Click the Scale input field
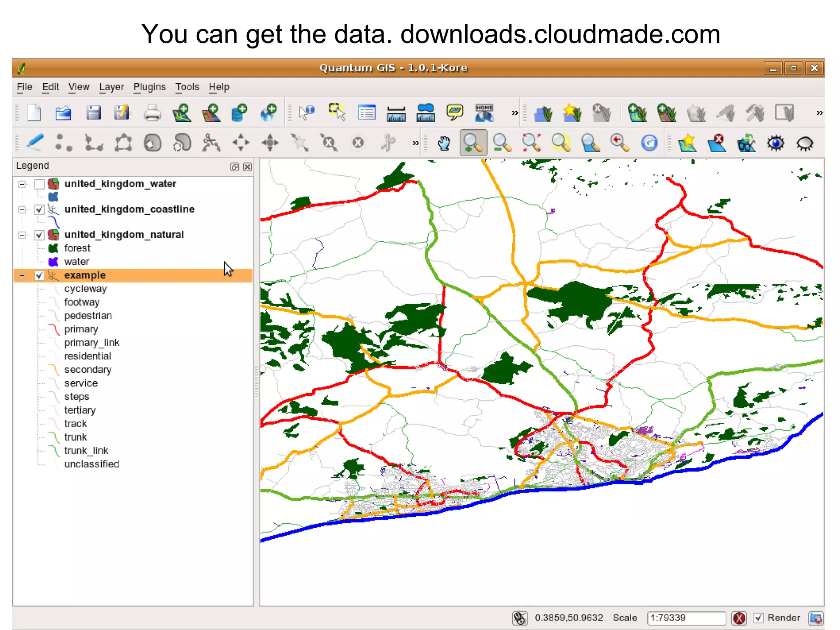840x630 pixels. (686, 618)
